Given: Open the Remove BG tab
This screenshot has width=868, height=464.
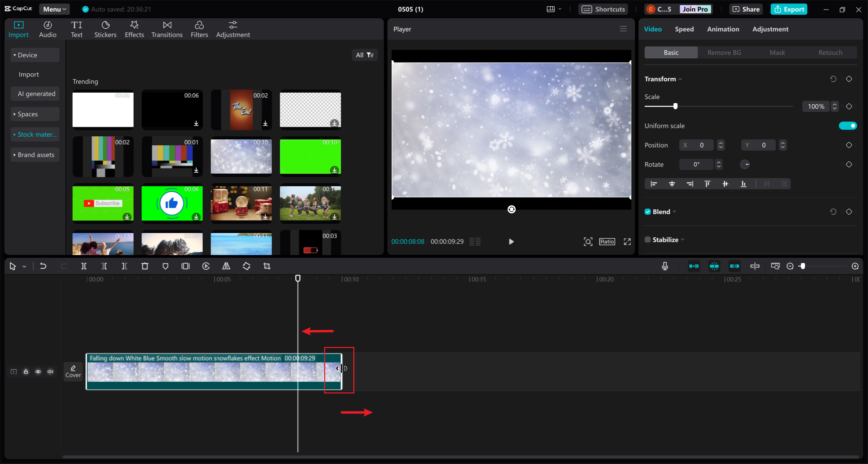Looking at the screenshot, I should point(724,52).
